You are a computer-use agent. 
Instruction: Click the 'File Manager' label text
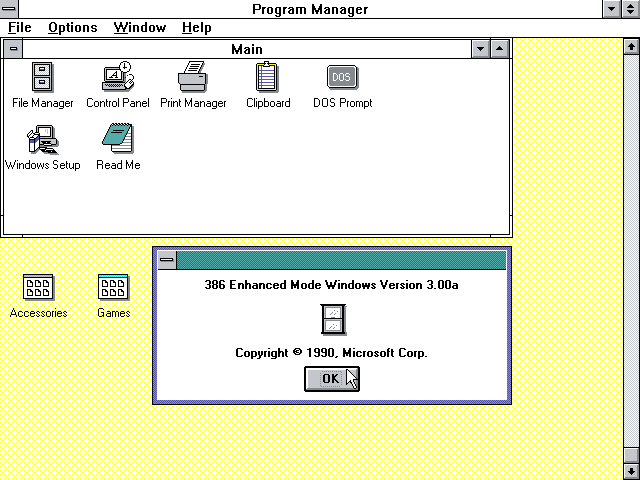42,103
